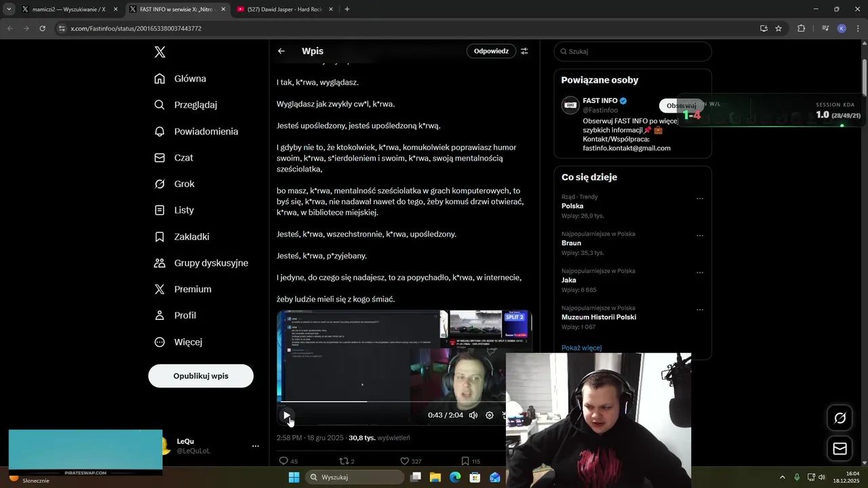The width and height of the screenshot is (868, 488).
Task: Click the 0:43 / 2:04 video time
Action: (446, 415)
